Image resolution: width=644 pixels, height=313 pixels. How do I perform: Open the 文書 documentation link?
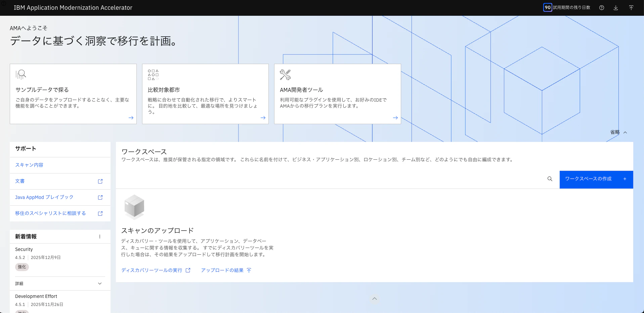click(x=20, y=181)
